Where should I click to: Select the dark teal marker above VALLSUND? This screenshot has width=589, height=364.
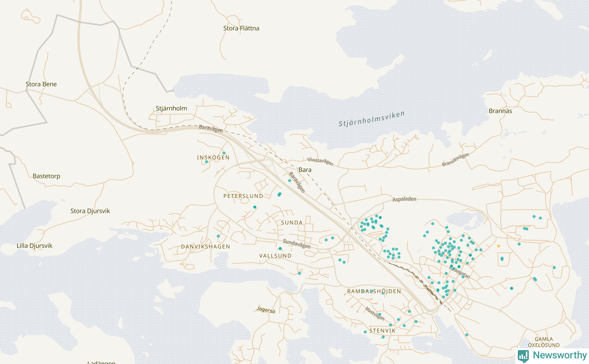tap(280, 249)
